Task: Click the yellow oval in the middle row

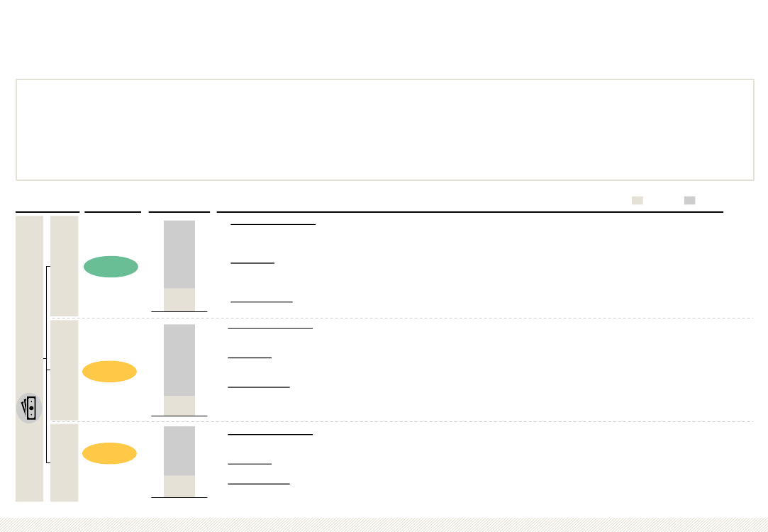Action: (109, 372)
